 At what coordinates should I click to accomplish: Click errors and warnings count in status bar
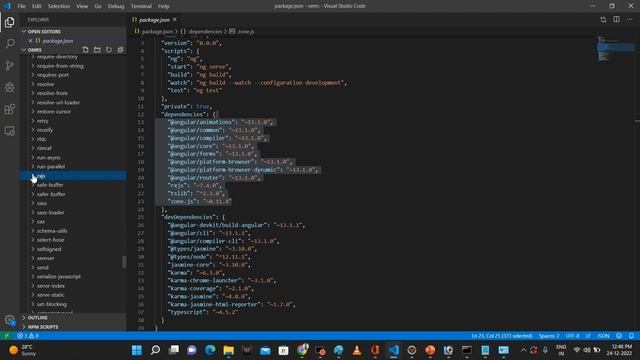click(28, 336)
